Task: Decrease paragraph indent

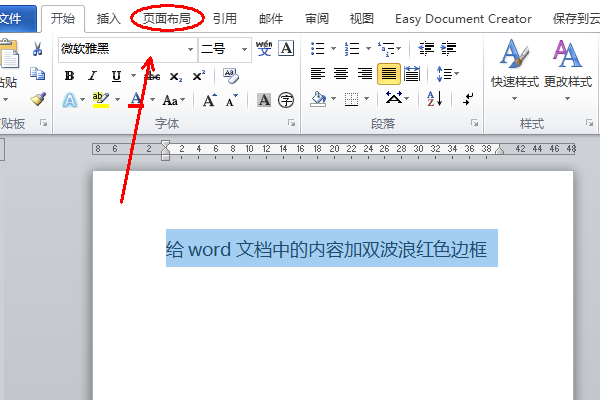Action: 426,49
